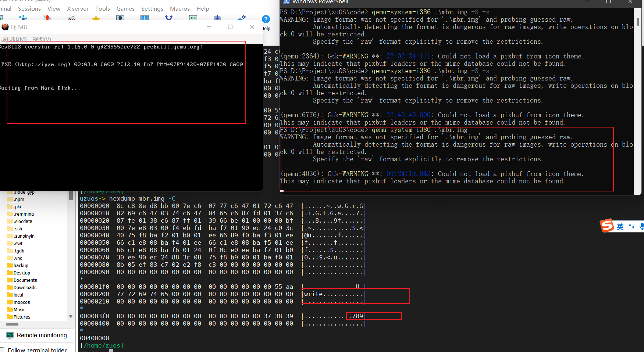The width and height of the screenshot is (644, 352).
Task: Select the local folder
Action: click(x=15, y=295)
